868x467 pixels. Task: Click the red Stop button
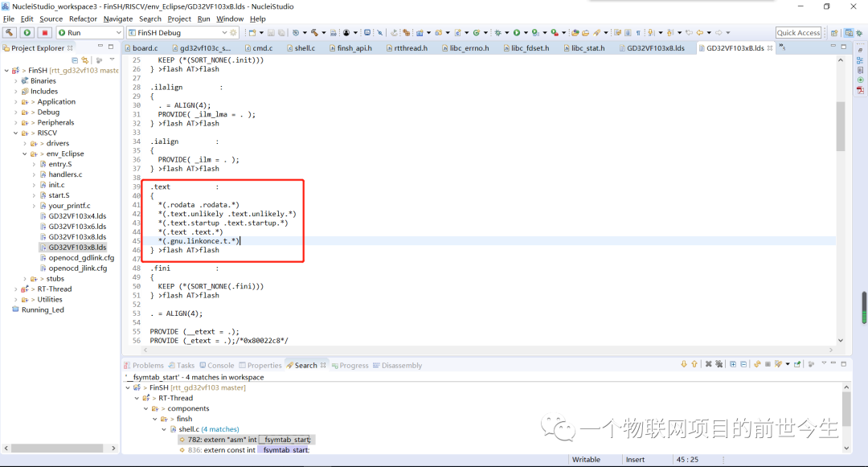[x=45, y=33]
